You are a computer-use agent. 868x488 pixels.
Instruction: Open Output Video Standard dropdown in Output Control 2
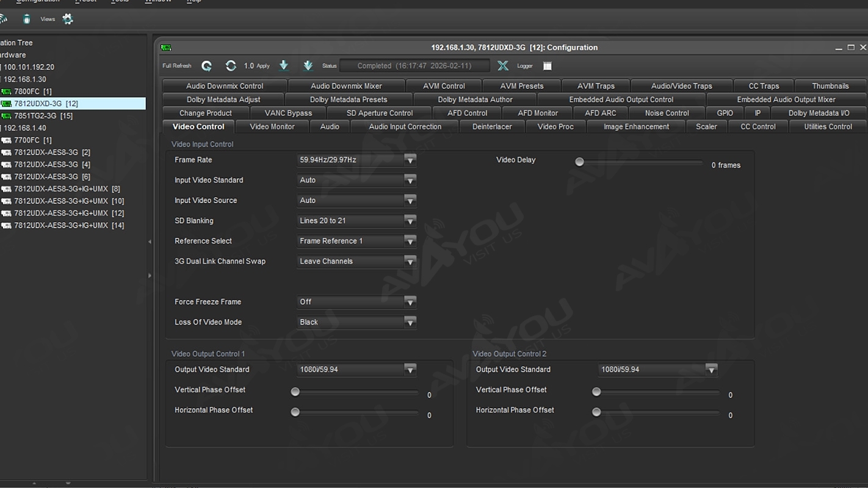pyautogui.click(x=711, y=370)
